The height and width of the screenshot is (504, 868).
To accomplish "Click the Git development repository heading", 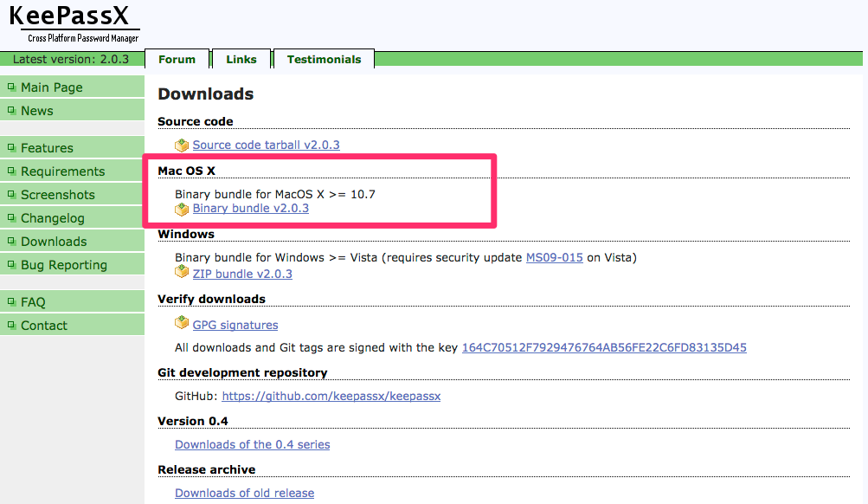I will coord(242,372).
